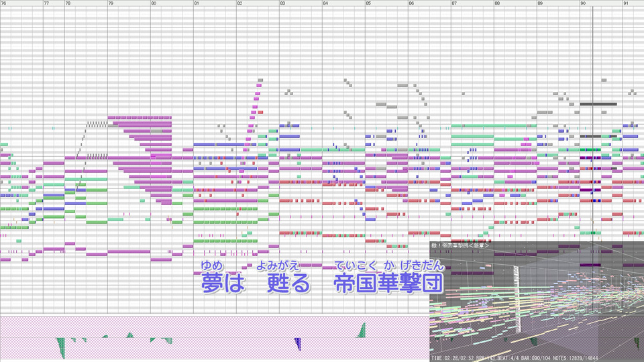Image resolution: width=644 pixels, height=362 pixels.
Task: Click the blue pitch bend spike in bar 83
Action: tap(298, 343)
